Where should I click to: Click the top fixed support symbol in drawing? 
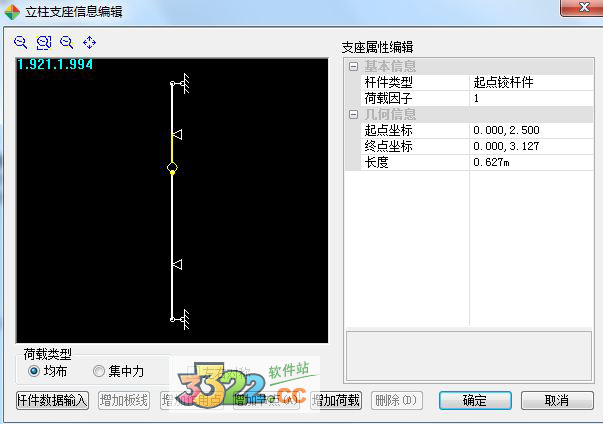pos(181,83)
